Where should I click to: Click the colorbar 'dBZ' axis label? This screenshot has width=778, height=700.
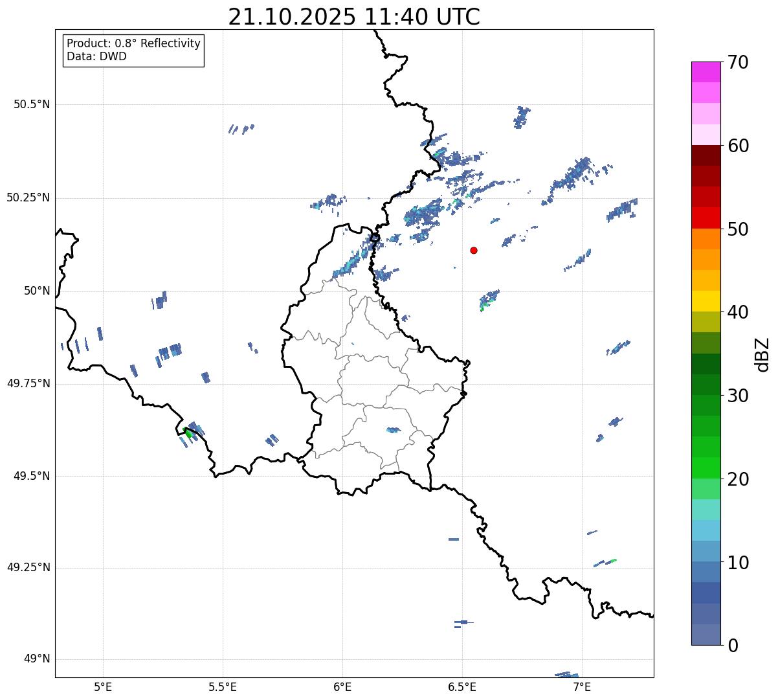(x=762, y=354)
